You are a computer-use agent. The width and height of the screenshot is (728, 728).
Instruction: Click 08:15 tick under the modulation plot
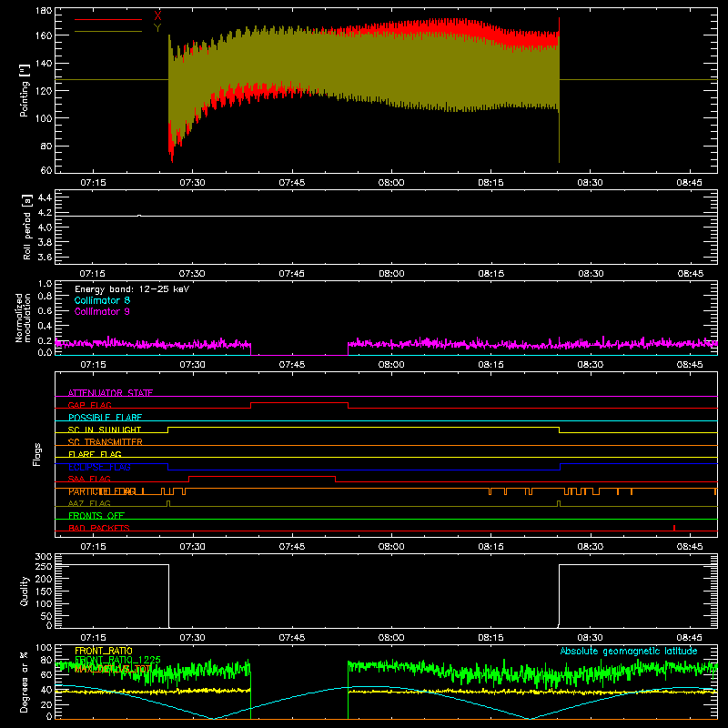point(490,365)
